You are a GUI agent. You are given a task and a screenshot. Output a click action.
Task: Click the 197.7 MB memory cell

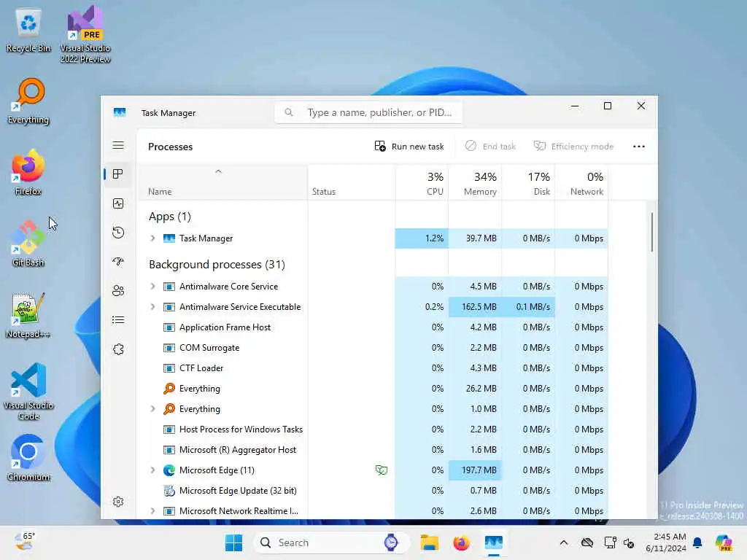click(475, 470)
